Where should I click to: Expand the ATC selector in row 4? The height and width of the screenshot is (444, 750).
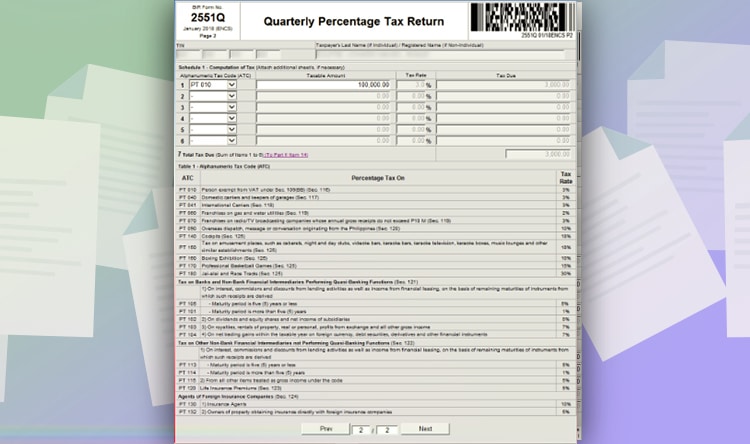232,118
